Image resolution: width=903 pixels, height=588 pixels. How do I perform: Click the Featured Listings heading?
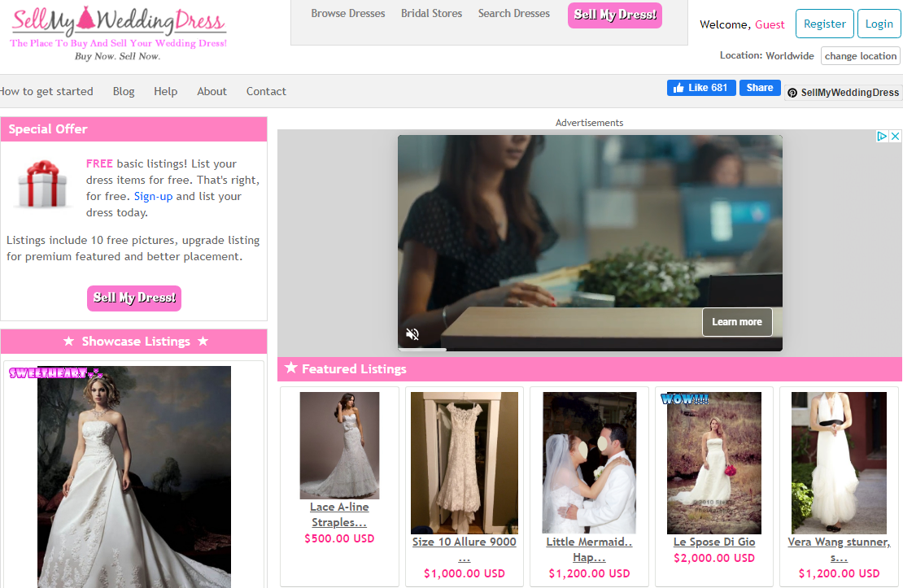point(354,369)
